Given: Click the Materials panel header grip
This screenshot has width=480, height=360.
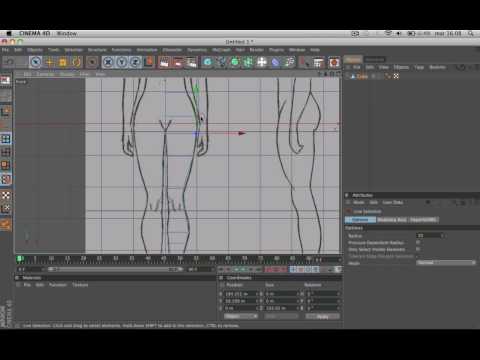Looking at the screenshot, I should coord(18,278).
